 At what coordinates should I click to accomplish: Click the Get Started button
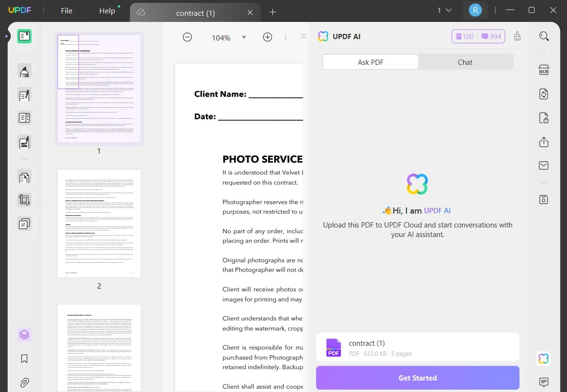coord(418,378)
